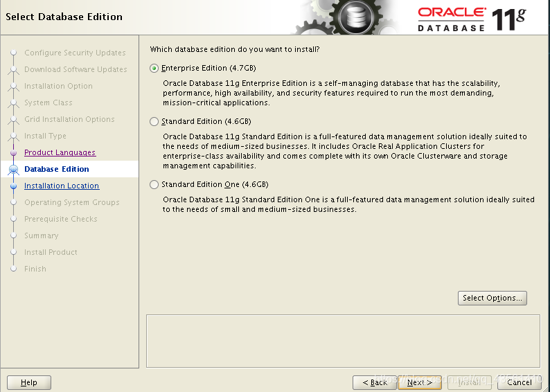Click the Oracle Database 11g logo
This screenshot has height=392, width=550.
pyautogui.click(x=472, y=19)
